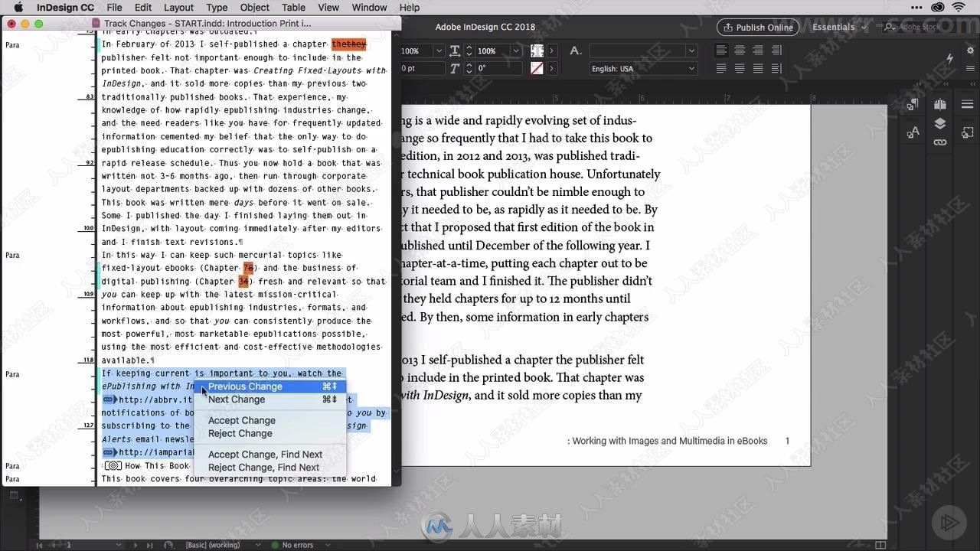980x551 pixels.
Task: Go to first page button
Action: (x=39, y=545)
